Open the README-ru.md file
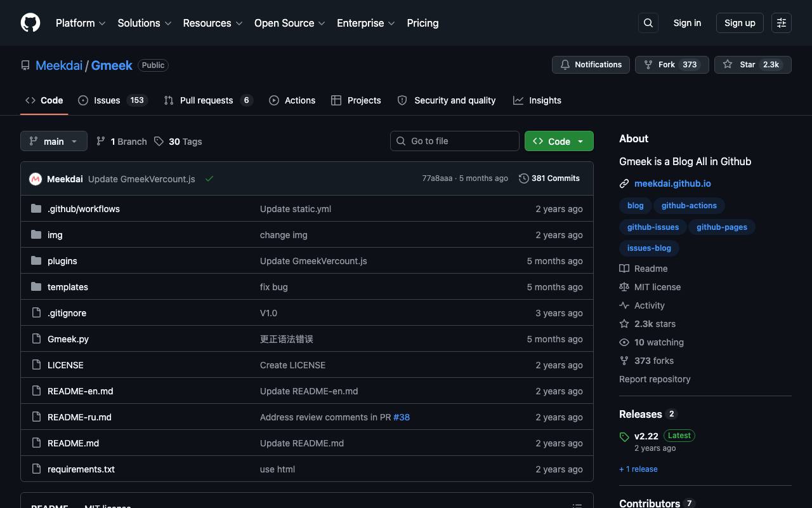The image size is (812, 508). (79, 417)
